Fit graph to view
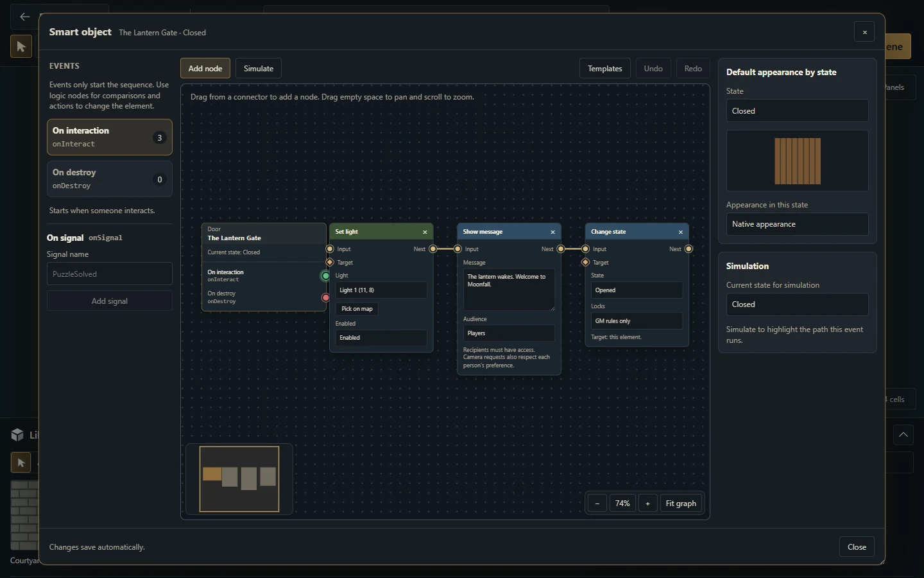Viewport: 924px width, 578px height. [681, 504]
